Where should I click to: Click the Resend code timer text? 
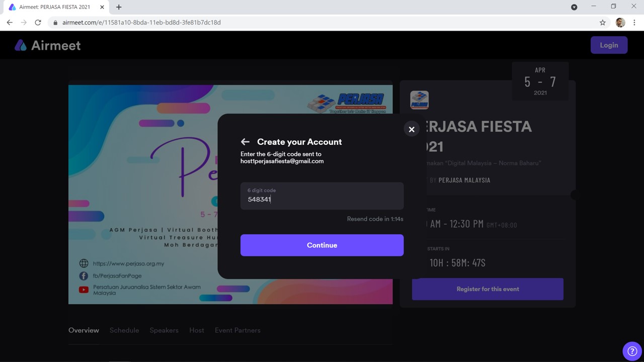[375, 219]
